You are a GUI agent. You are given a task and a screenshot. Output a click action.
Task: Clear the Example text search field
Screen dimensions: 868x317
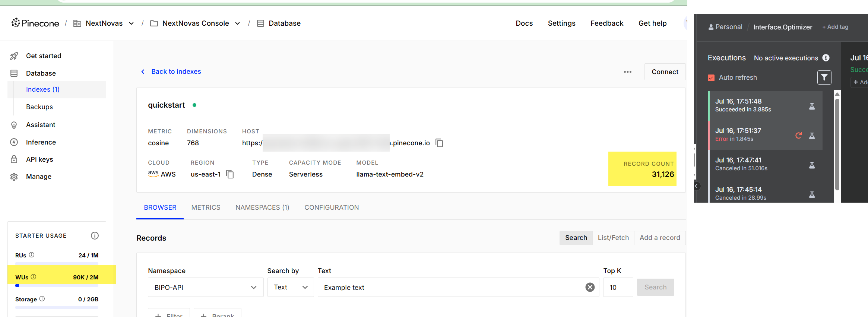tap(590, 287)
